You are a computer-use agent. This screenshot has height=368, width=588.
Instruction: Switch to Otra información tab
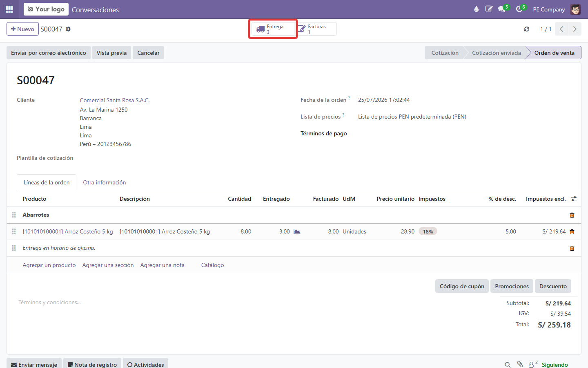(105, 182)
